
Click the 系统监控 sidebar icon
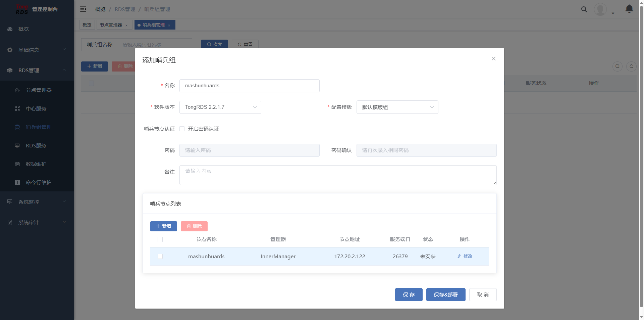click(x=10, y=202)
